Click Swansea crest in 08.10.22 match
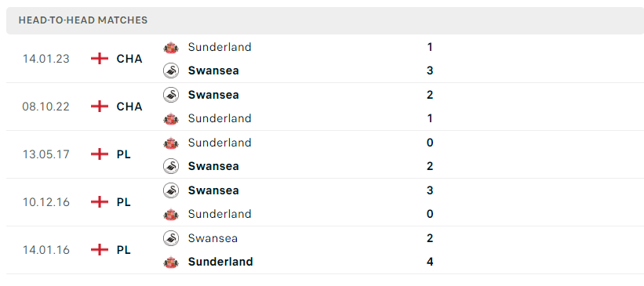Screen dimensions: 644x286 tap(171, 95)
